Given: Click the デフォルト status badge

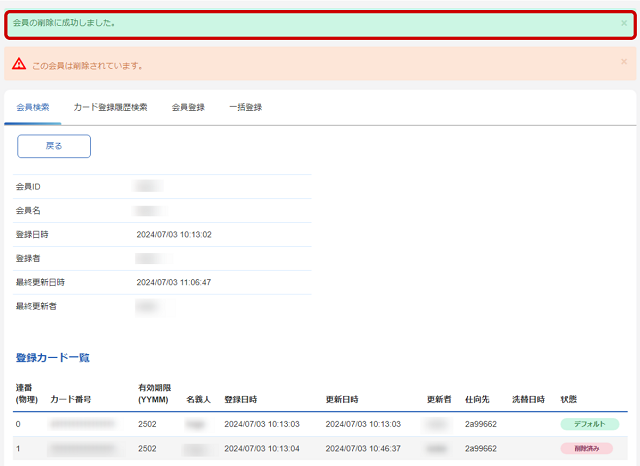Looking at the screenshot, I should [x=589, y=424].
